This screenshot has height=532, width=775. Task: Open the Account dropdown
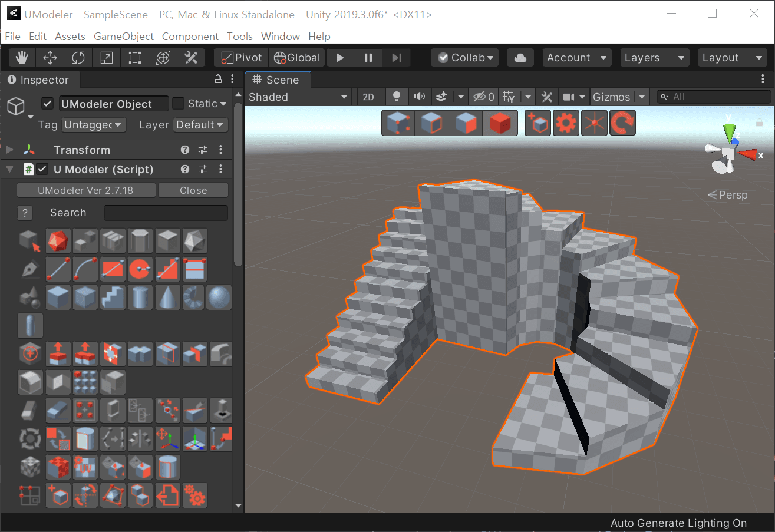coord(576,58)
